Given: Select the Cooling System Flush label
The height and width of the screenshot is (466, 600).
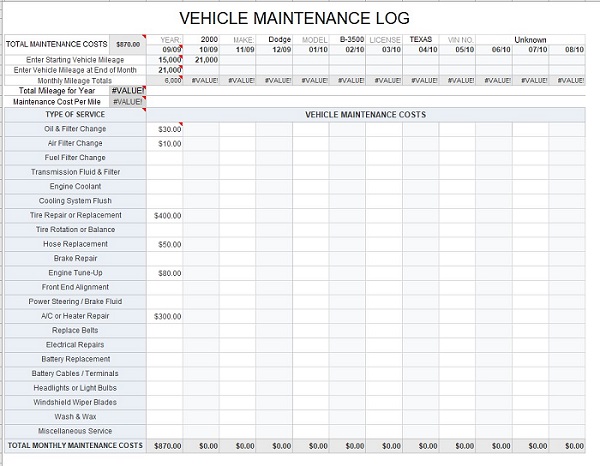Looking at the screenshot, I should (75, 201).
